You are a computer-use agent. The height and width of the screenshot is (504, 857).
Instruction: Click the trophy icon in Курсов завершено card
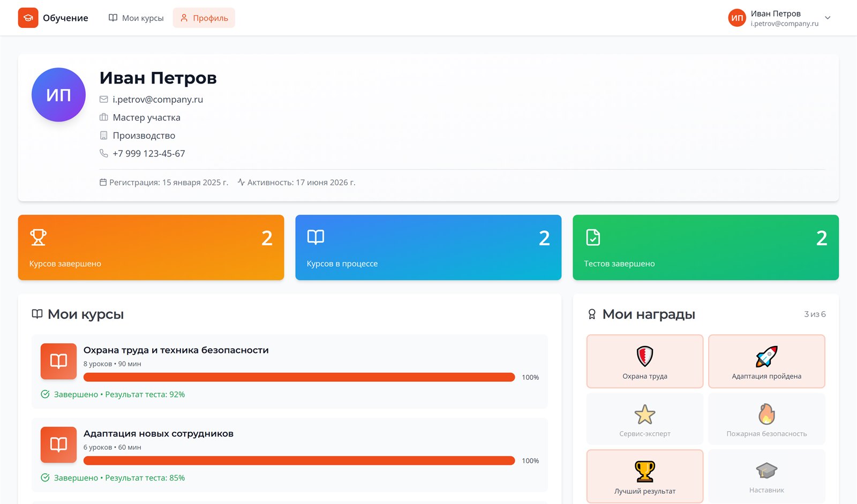coord(38,237)
